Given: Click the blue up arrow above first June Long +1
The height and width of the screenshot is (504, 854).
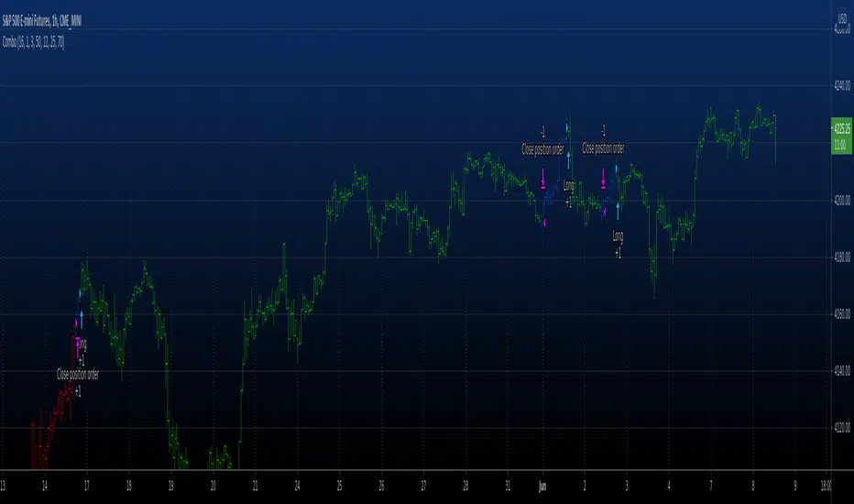Looking at the screenshot, I should (568, 160).
